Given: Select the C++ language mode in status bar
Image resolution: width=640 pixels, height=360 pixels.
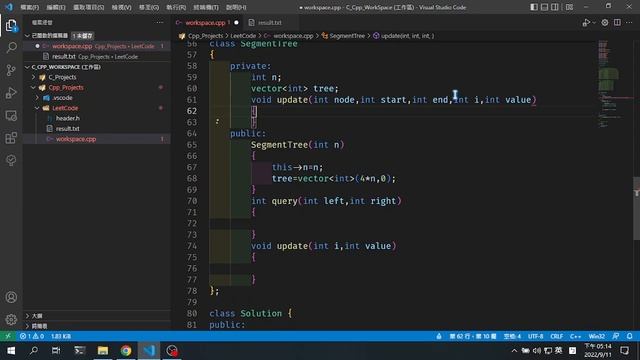Looking at the screenshot, I should (x=575, y=336).
